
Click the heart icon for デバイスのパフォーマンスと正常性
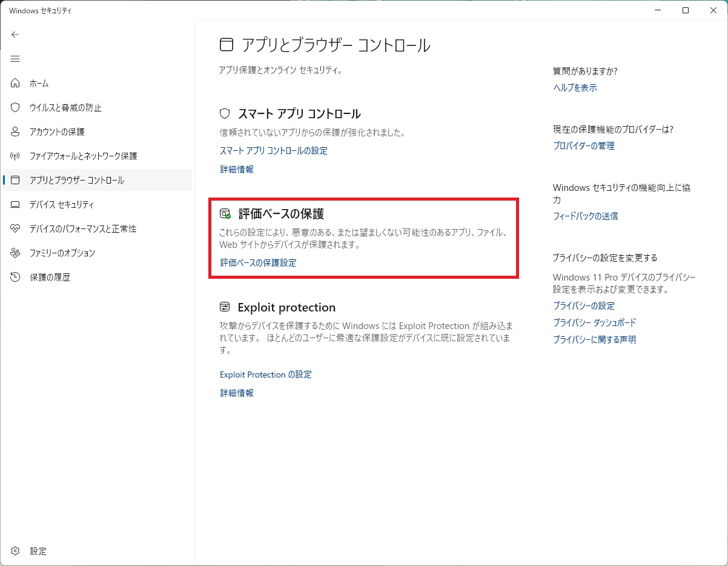click(16, 228)
